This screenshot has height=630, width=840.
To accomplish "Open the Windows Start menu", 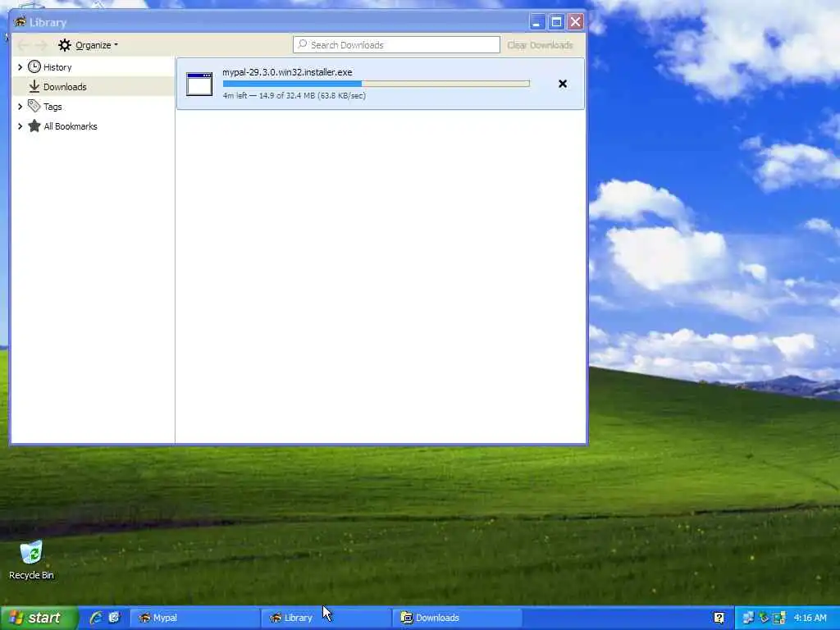I will pyautogui.click(x=39, y=618).
